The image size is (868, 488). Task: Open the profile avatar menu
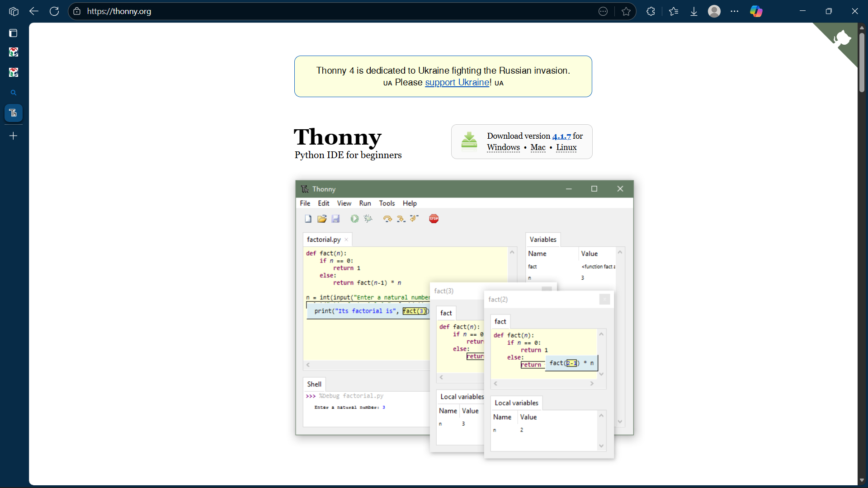pyautogui.click(x=714, y=11)
